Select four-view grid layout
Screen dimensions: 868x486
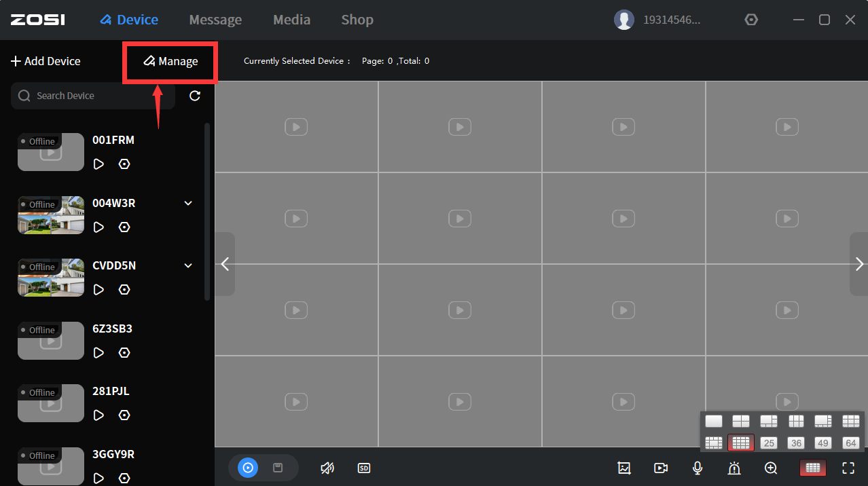coord(741,421)
